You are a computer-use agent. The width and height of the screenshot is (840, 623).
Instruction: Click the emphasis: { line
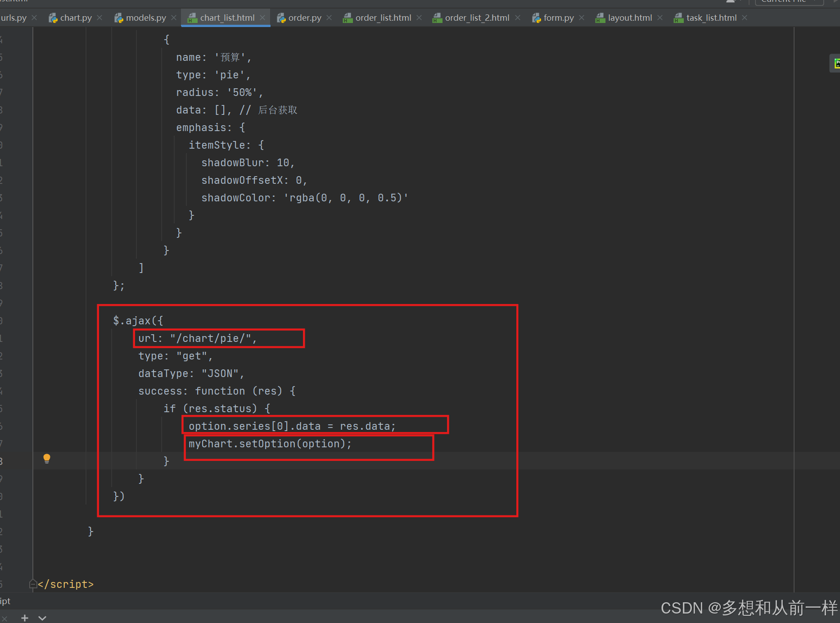(x=210, y=127)
